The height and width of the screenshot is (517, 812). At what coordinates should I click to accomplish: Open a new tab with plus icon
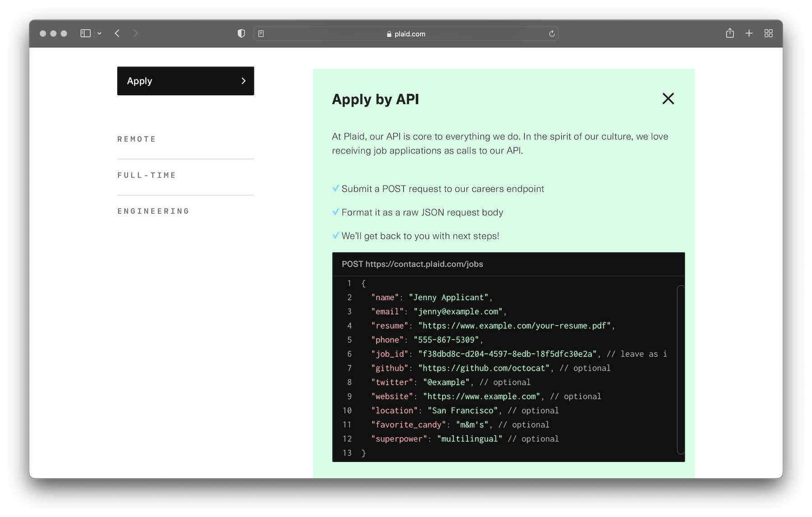pos(749,33)
